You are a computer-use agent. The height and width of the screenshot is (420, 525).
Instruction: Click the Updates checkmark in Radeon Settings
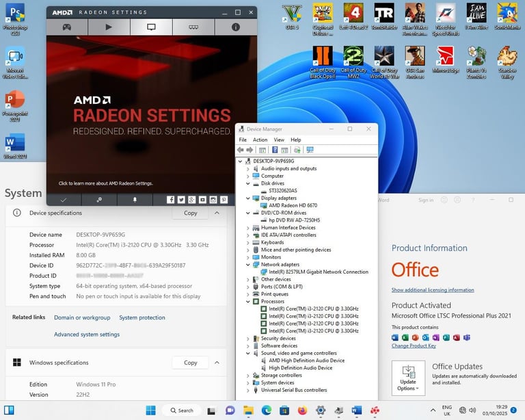[x=64, y=200]
